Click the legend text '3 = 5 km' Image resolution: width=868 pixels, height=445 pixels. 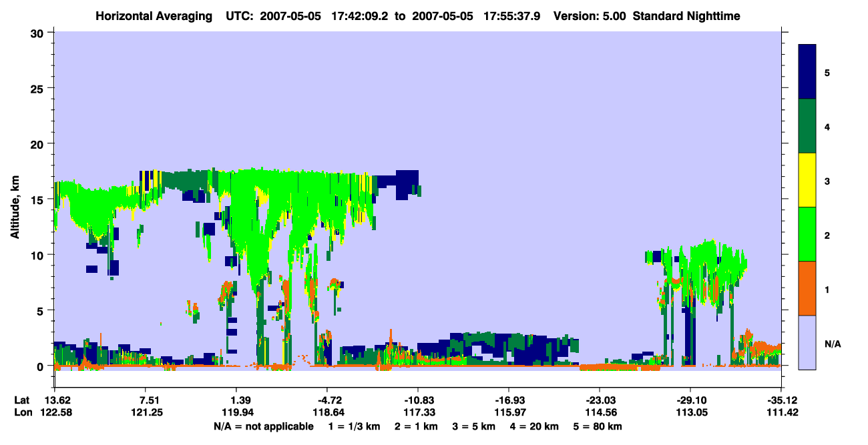(475, 426)
